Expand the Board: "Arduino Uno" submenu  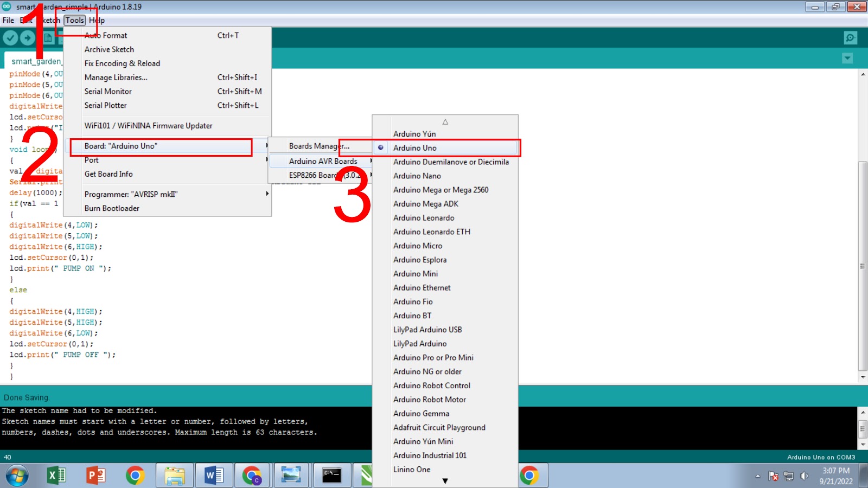[168, 146]
